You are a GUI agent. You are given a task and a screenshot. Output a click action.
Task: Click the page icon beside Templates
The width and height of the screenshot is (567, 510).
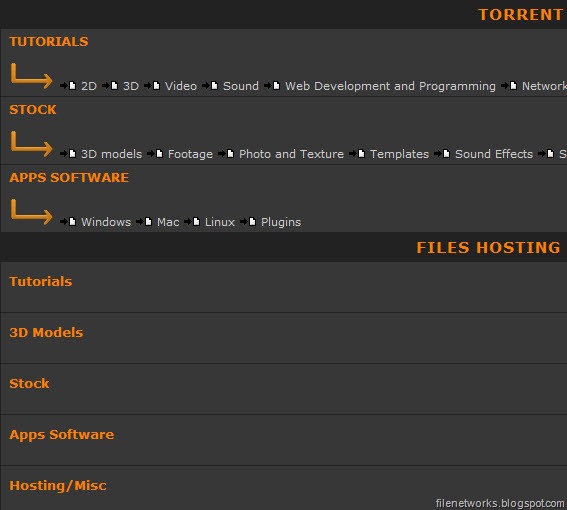[x=361, y=154]
